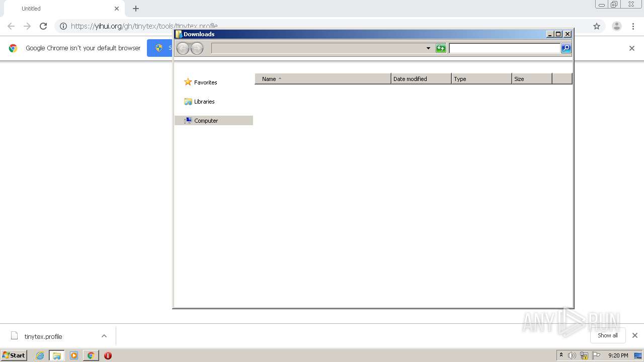The image size is (644, 362).
Task: Click the Downloads title bar folder icon
Action: tap(179, 34)
